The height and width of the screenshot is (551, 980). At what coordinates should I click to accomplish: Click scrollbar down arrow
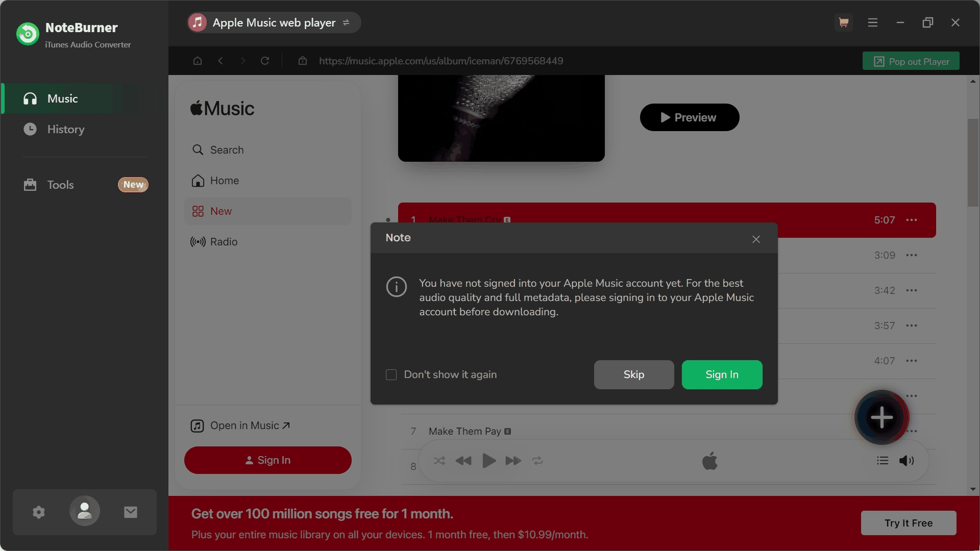(x=973, y=489)
